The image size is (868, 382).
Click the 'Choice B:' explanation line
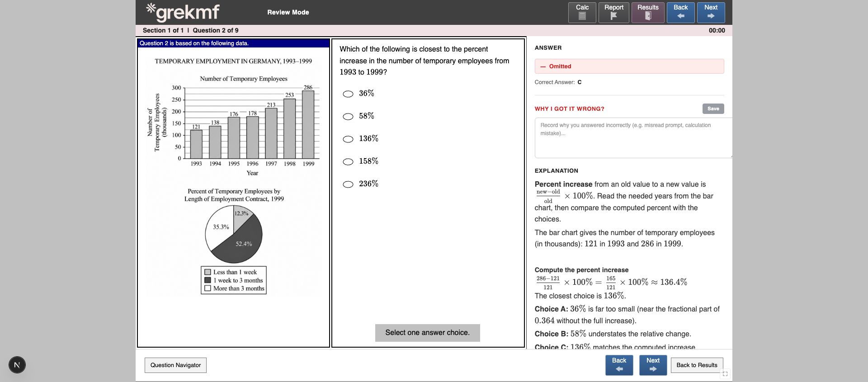613,334
